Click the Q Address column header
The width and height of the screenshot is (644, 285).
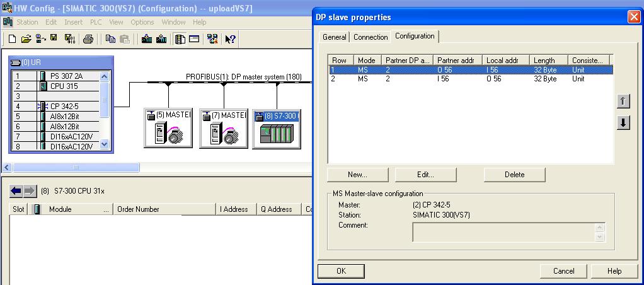point(279,209)
